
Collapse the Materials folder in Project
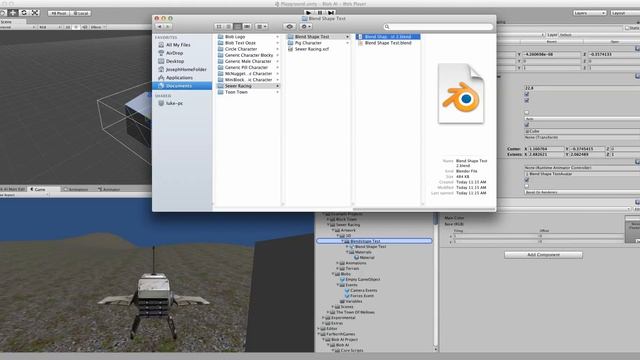click(347, 252)
